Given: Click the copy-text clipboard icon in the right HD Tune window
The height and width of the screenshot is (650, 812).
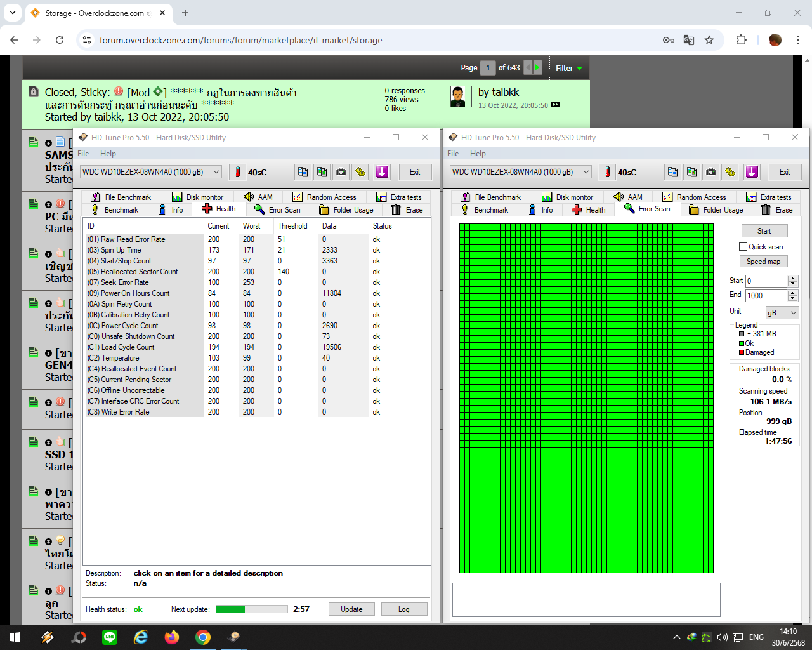Looking at the screenshot, I should coord(673,172).
